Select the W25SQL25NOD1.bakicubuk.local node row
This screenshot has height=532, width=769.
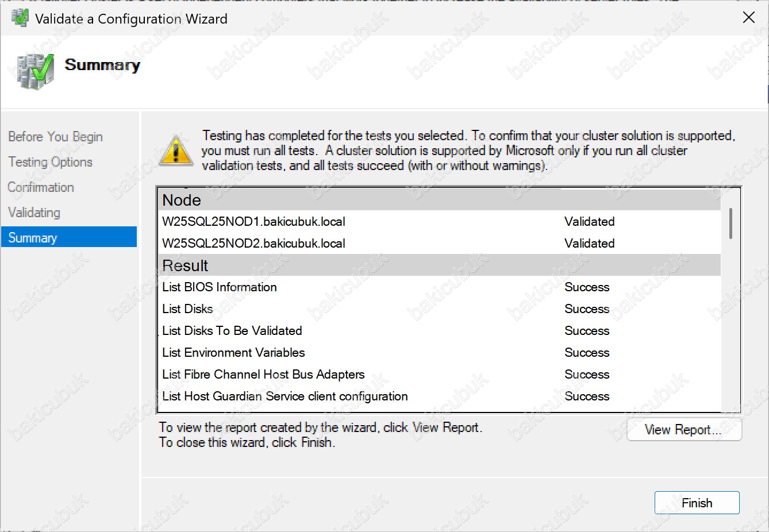click(x=253, y=222)
